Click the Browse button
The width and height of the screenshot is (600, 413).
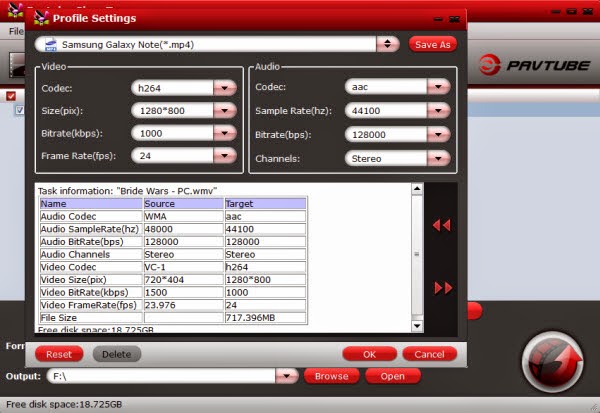(331, 376)
